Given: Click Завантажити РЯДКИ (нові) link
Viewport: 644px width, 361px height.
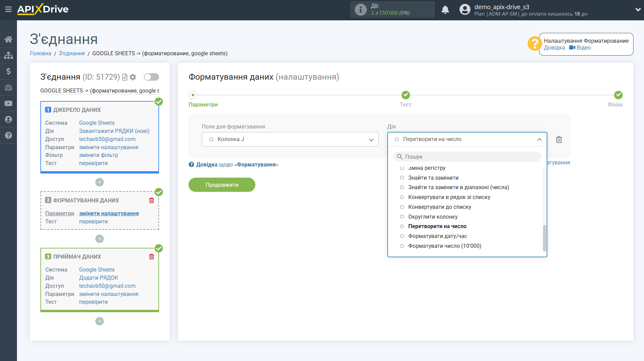Looking at the screenshot, I should pyautogui.click(x=114, y=131).
